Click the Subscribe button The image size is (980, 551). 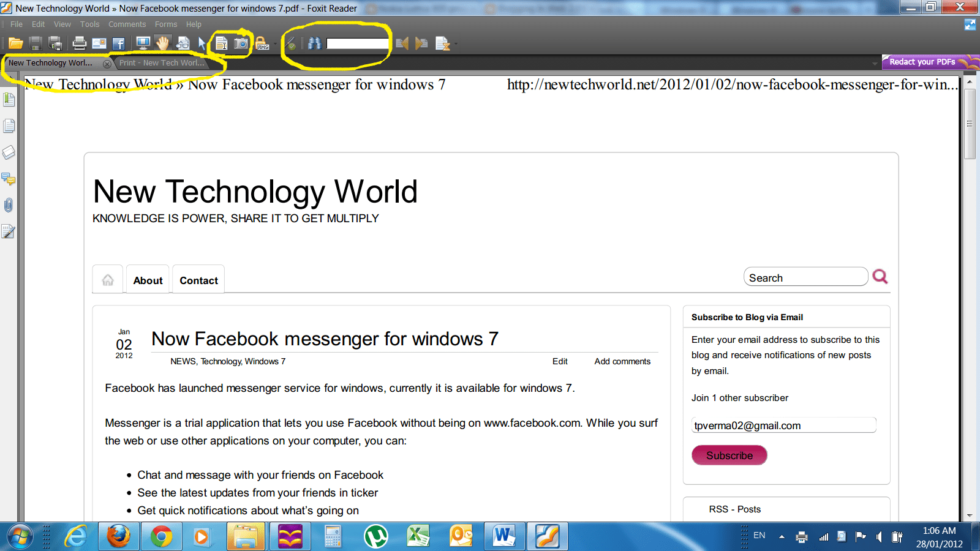(729, 455)
